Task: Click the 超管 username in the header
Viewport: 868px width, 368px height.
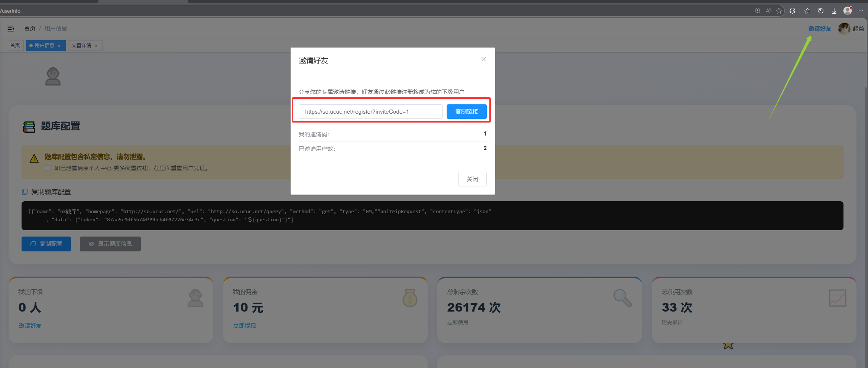Action: pyautogui.click(x=858, y=29)
